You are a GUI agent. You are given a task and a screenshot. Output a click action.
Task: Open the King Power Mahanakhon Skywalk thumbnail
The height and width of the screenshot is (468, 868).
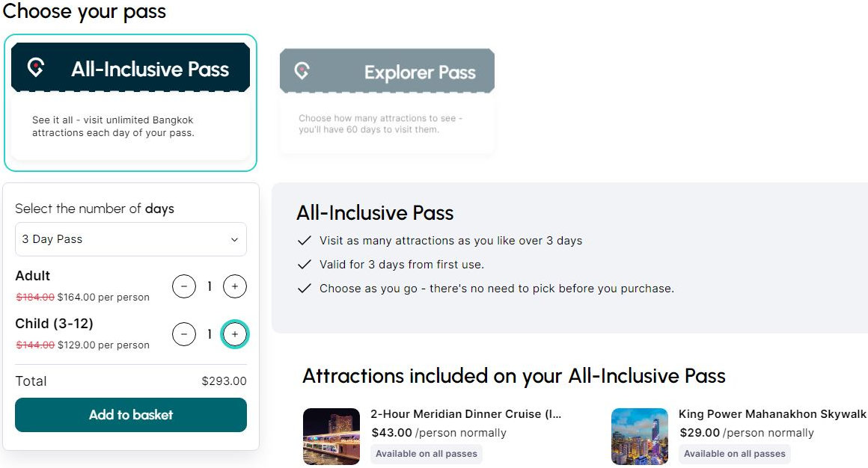pyautogui.click(x=640, y=437)
